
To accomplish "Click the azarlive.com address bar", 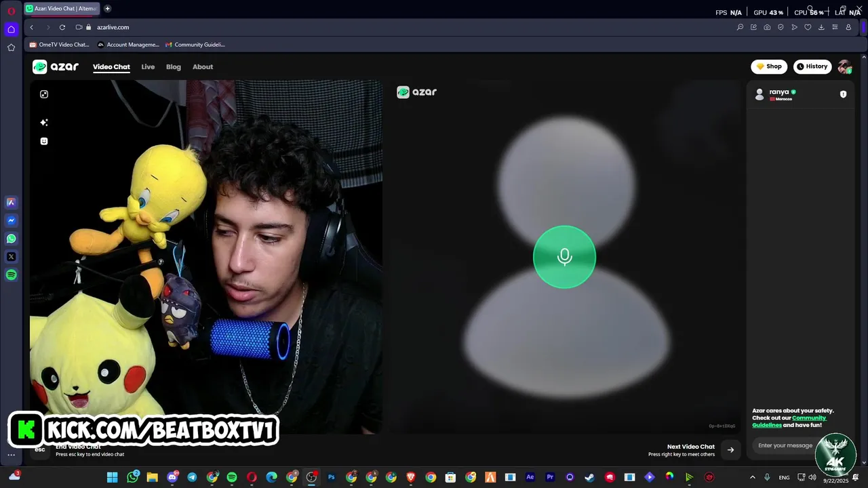I will pyautogui.click(x=113, y=27).
